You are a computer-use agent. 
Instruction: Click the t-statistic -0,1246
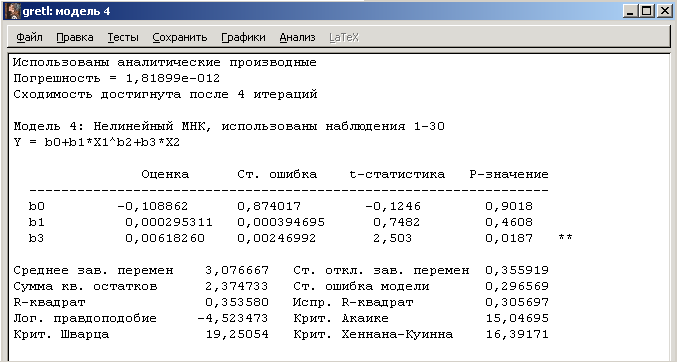pos(392,206)
